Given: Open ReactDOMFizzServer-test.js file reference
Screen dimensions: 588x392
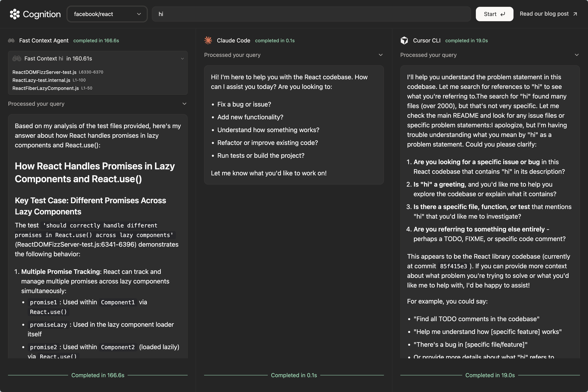Looking at the screenshot, I should pyautogui.click(x=44, y=72).
